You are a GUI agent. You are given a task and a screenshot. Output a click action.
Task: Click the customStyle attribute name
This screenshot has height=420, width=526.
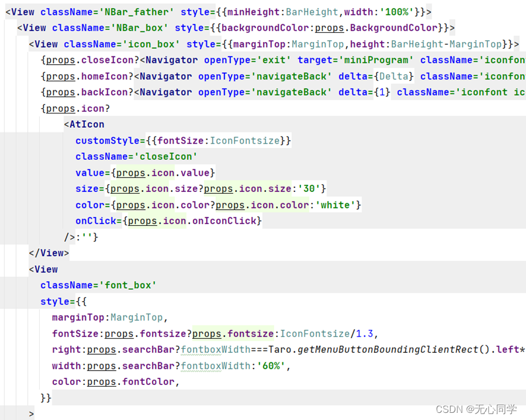107,141
